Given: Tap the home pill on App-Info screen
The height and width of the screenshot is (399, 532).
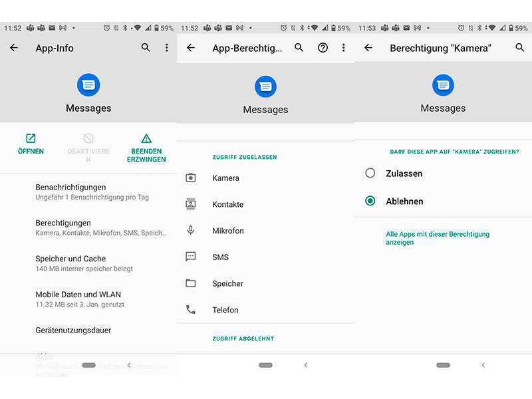Looking at the screenshot, I should point(89,365).
